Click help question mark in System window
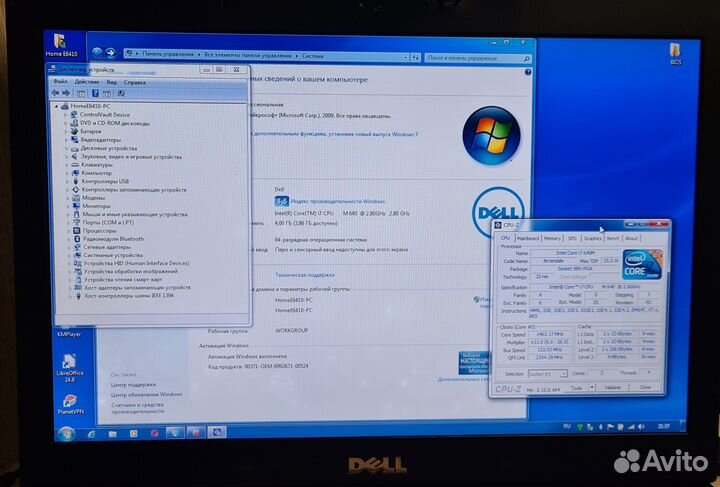 pos(528,72)
